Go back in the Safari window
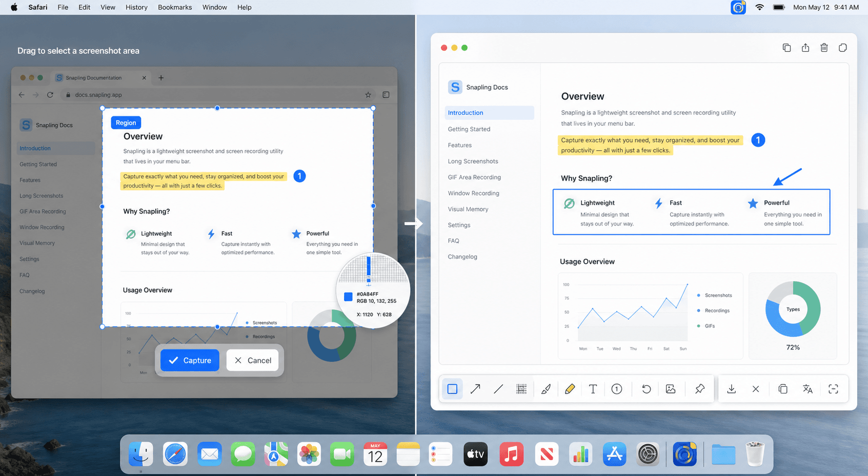Image resolution: width=868 pixels, height=476 pixels. 22,95
